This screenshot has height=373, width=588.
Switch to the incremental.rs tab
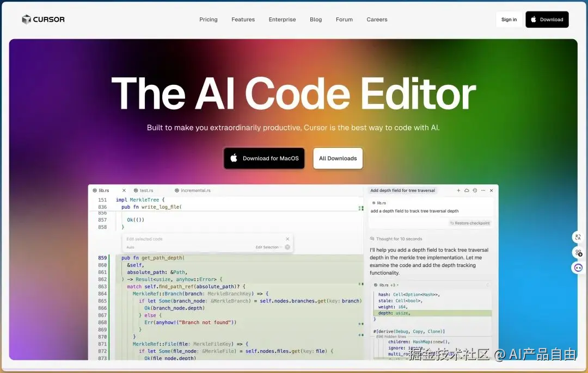(193, 191)
